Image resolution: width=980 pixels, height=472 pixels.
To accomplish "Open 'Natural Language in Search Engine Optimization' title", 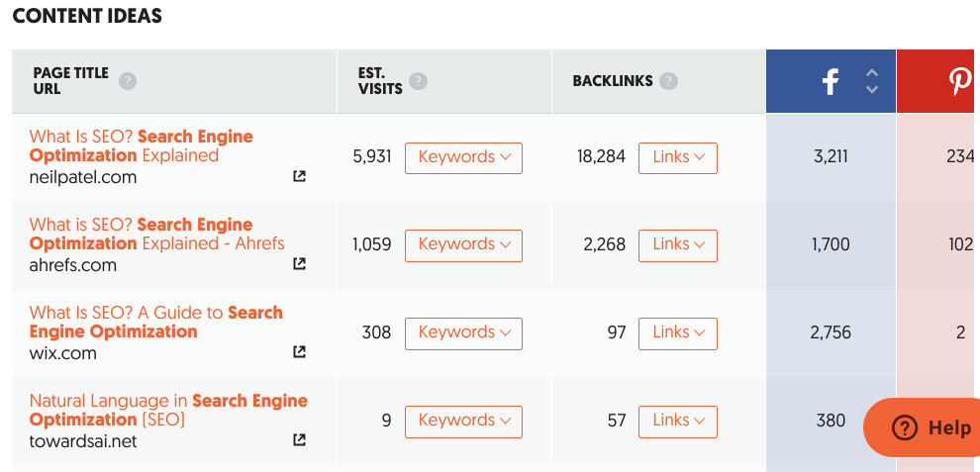I will point(168,410).
